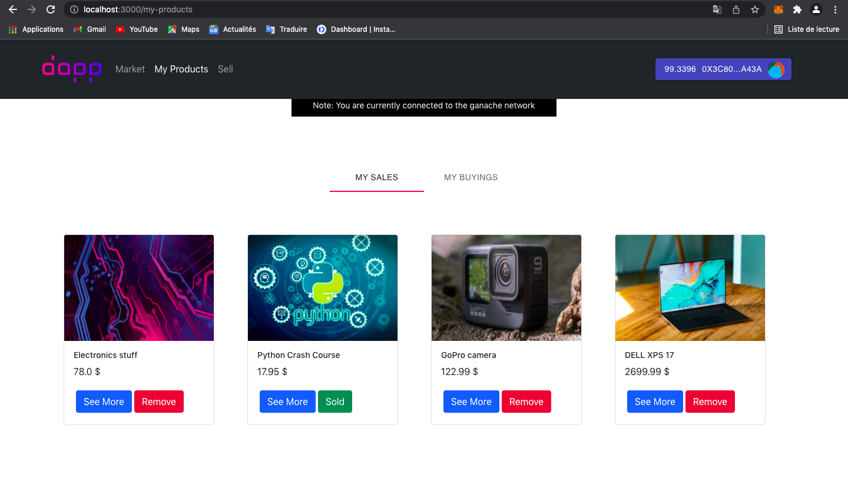This screenshot has height=504, width=848.
Task: Open Google Translate icon in the address bar
Action: click(717, 9)
